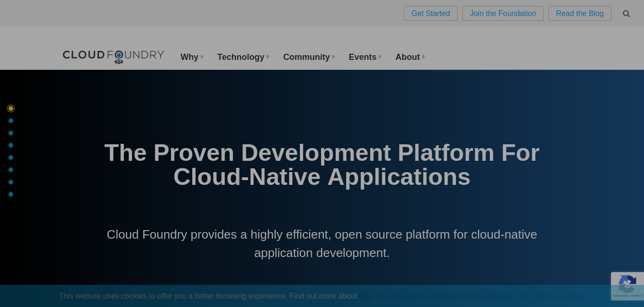
Task: Open the reCAPTCHA badge
Action: 627,286
